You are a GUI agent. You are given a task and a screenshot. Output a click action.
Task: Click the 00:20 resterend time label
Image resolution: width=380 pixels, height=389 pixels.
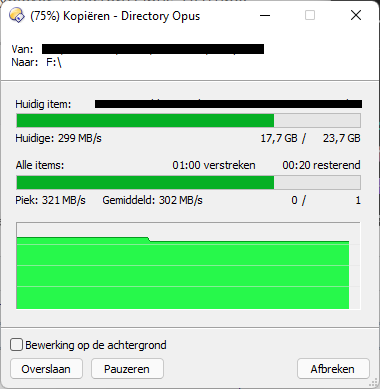click(x=321, y=165)
